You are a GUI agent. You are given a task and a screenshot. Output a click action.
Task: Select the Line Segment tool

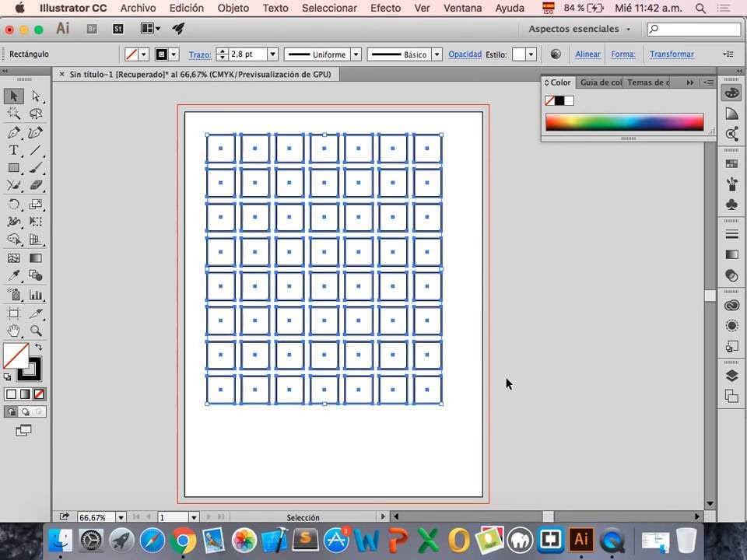pyautogui.click(x=36, y=150)
